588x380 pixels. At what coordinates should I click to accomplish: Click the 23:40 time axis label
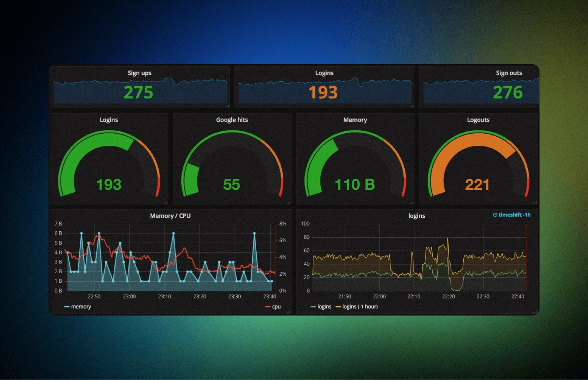tap(270, 297)
